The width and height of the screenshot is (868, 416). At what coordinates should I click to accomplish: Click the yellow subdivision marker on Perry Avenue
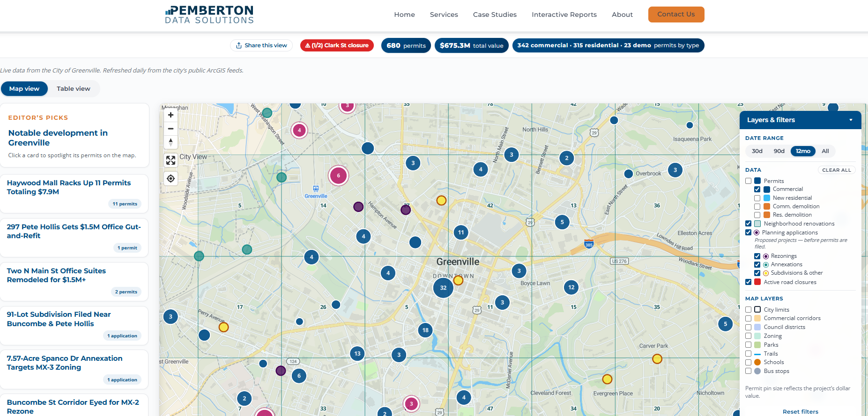tap(224, 327)
